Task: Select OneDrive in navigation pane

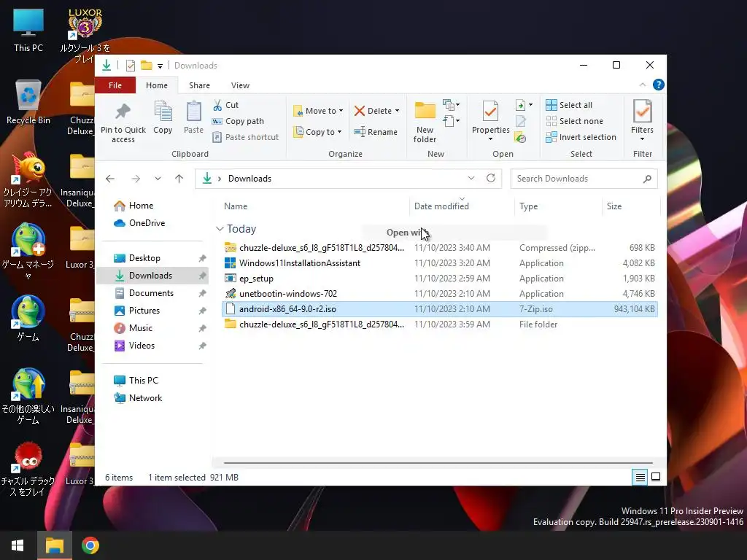Action: [x=147, y=223]
